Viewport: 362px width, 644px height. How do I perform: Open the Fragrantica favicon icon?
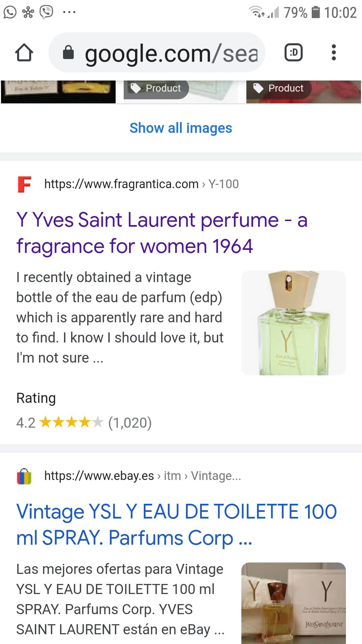tap(24, 184)
